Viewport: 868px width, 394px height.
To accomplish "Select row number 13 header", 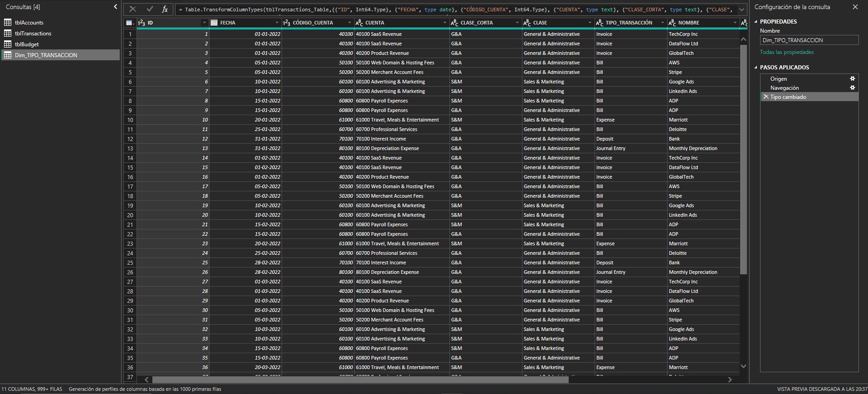I will point(130,148).
